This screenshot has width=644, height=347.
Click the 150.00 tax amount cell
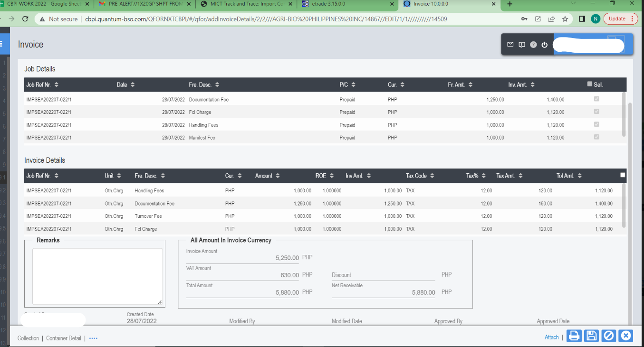pos(545,203)
